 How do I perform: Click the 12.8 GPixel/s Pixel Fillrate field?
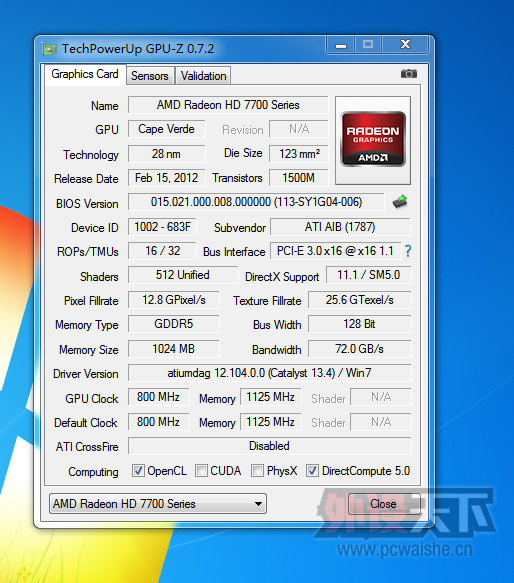(174, 300)
